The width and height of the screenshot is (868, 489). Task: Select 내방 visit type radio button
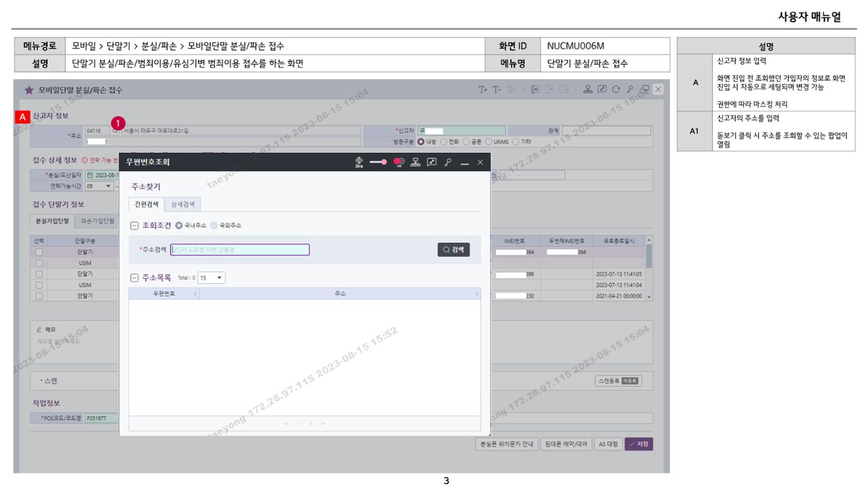(x=420, y=141)
